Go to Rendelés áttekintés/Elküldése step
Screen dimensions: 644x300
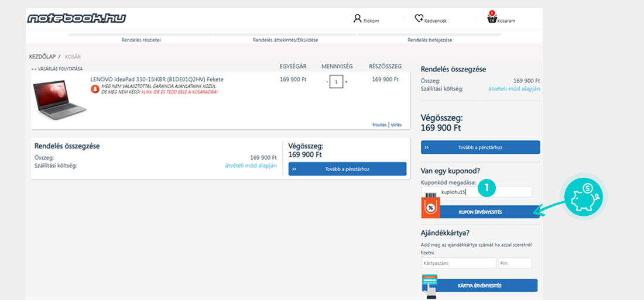click(285, 40)
